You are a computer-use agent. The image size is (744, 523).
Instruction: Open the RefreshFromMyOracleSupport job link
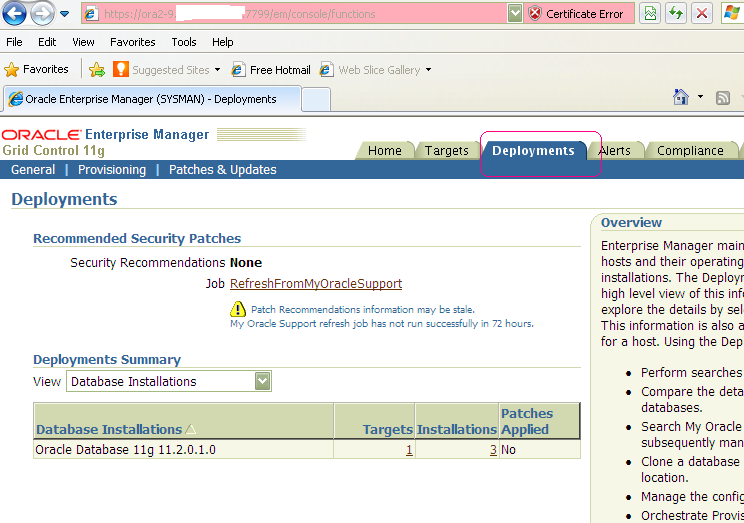[x=316, y=284]
